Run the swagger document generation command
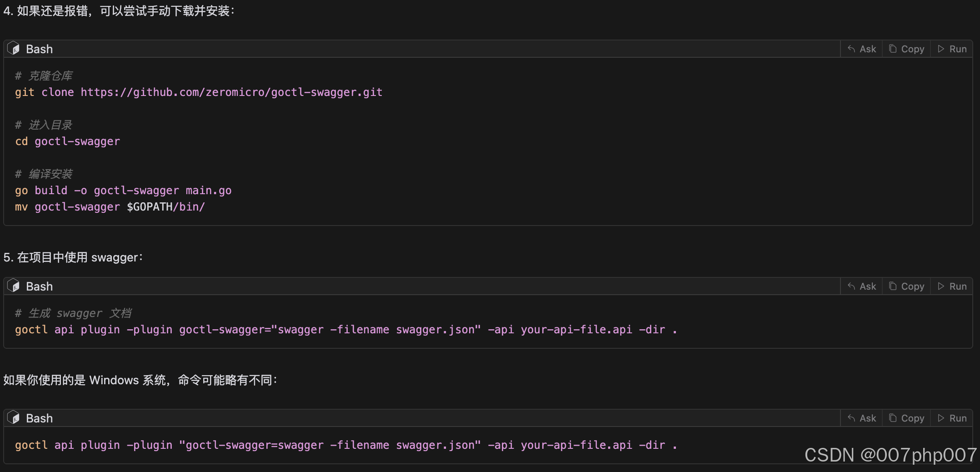The height and width of the screenshot is (472, 980). point(952,286)
